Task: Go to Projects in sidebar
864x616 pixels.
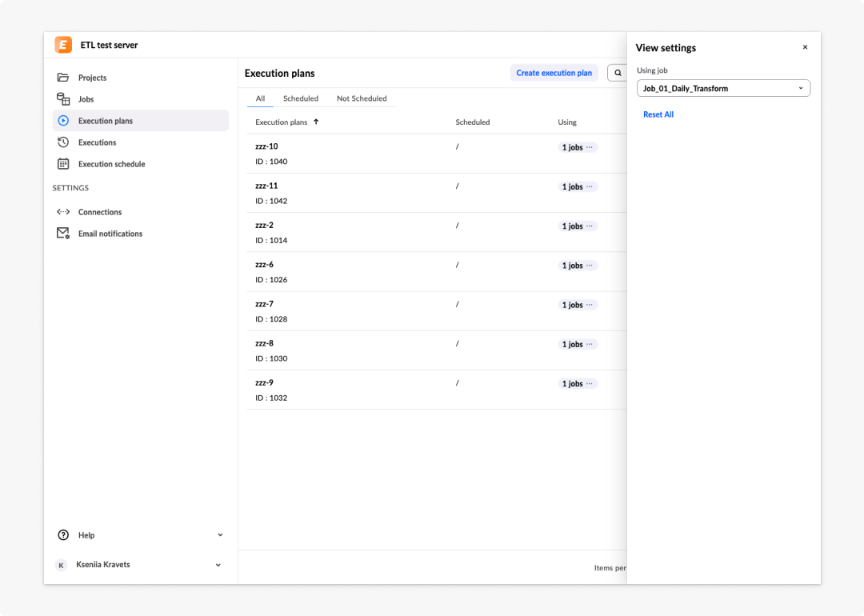Action: coord(141,77)
